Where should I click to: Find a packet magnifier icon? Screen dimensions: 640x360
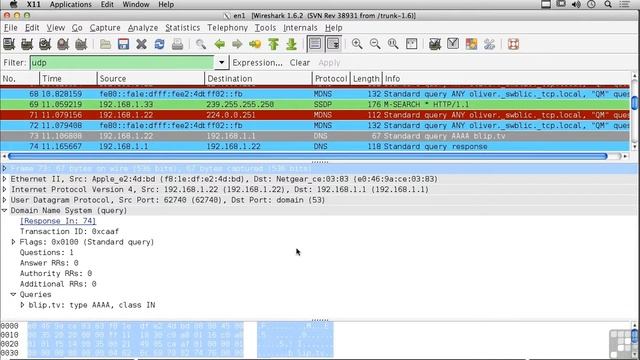[x=200, y=44]
